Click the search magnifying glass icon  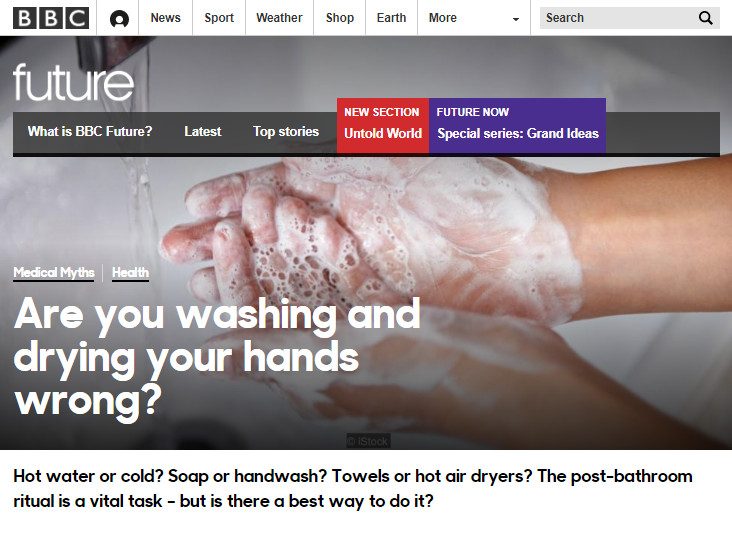[705, 18]
